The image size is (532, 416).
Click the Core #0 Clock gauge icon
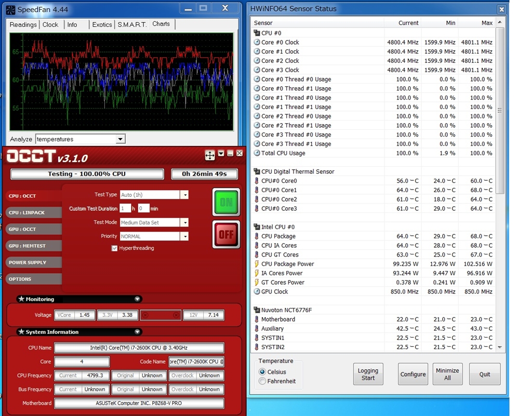[257, 43]
